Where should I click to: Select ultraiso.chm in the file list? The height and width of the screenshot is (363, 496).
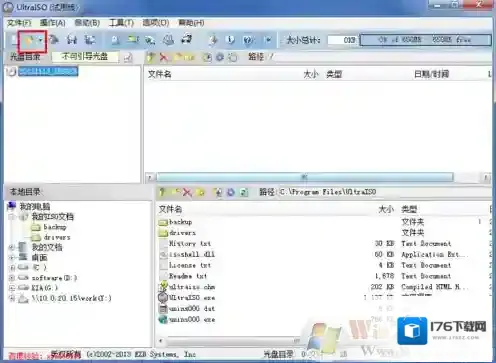click(192, 287)
